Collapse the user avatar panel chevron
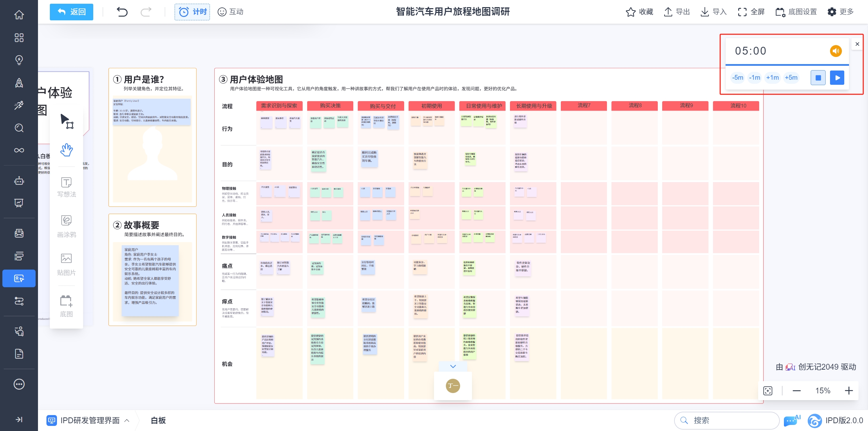 pos(453,366)
